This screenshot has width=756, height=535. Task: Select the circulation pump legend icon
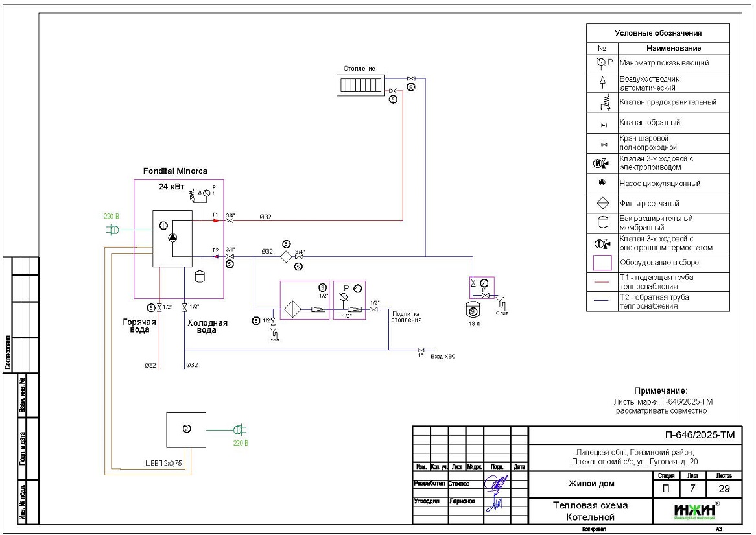602,183
